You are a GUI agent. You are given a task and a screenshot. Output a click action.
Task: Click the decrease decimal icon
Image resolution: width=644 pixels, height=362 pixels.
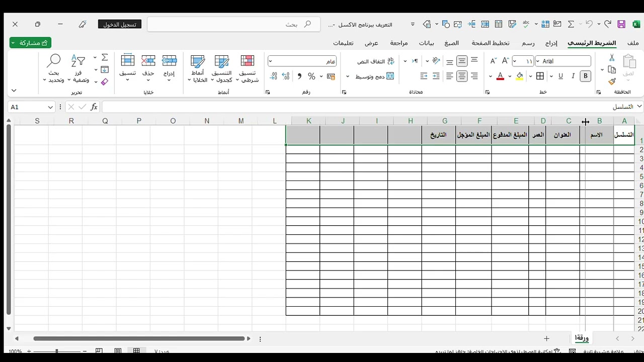pos(273,76)
